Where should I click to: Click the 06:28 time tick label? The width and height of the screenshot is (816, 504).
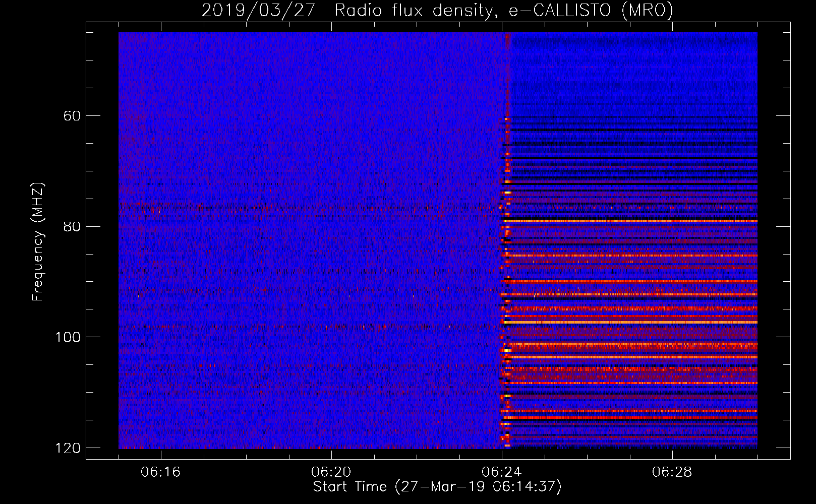(672, 472)
